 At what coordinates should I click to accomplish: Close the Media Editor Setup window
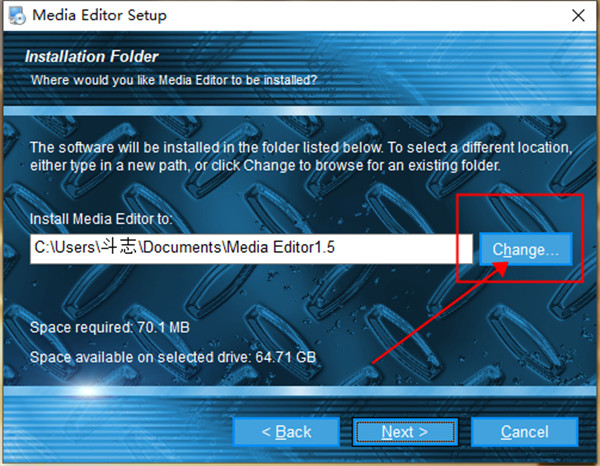point(578,16)
